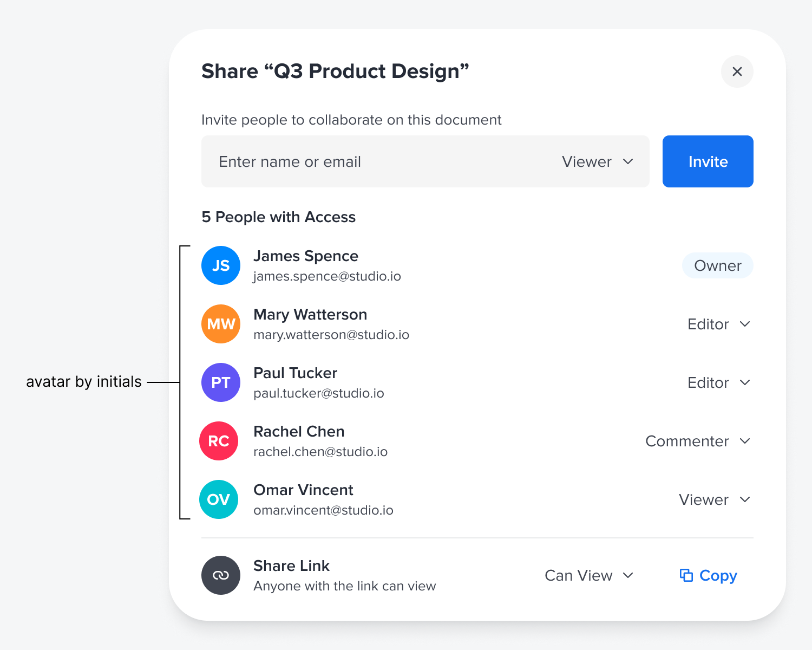Click Omar Vincent's OV avatar
812x650 pixels.
pos(219,499)
